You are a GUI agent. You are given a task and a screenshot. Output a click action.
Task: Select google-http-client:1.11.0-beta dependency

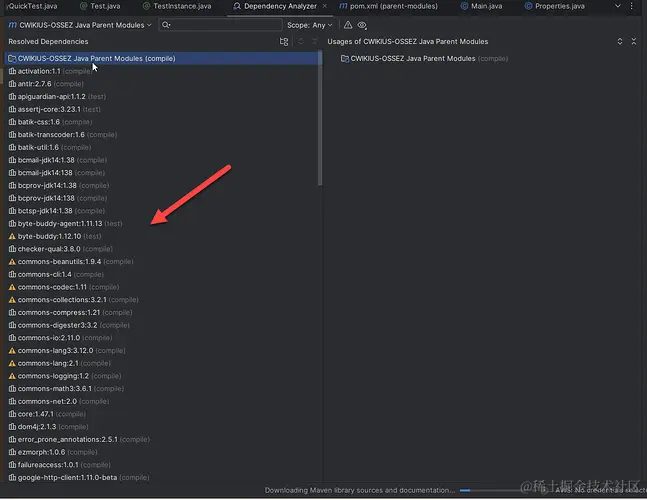pyautogui.click(x=79, y=478)
